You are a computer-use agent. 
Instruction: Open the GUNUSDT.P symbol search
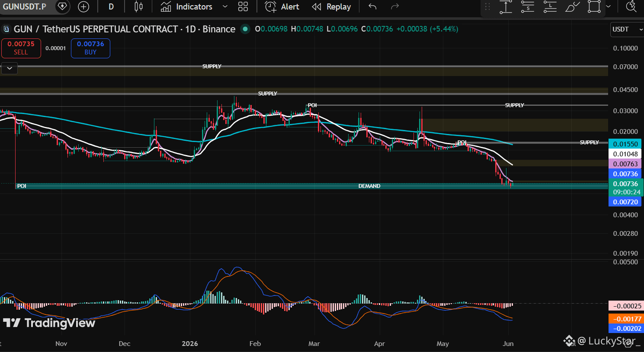click(25, 6)
